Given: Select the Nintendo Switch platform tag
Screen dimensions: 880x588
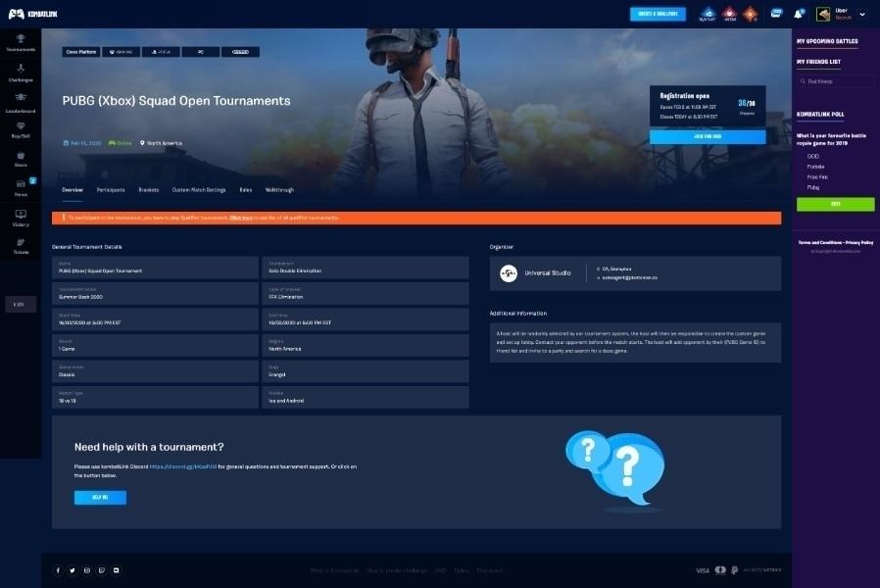Looking at the screenshot, I should tap(240, 52).
